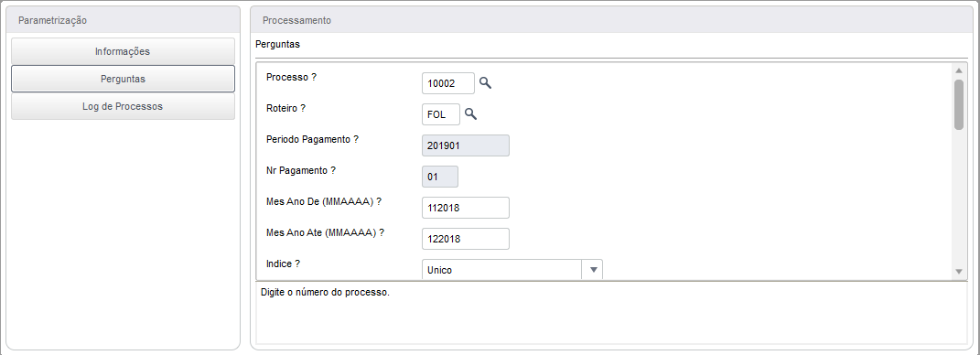This screenshot has height=355, width=980.
Task: Open the Unico combo box
Action: tap(512, 270)
